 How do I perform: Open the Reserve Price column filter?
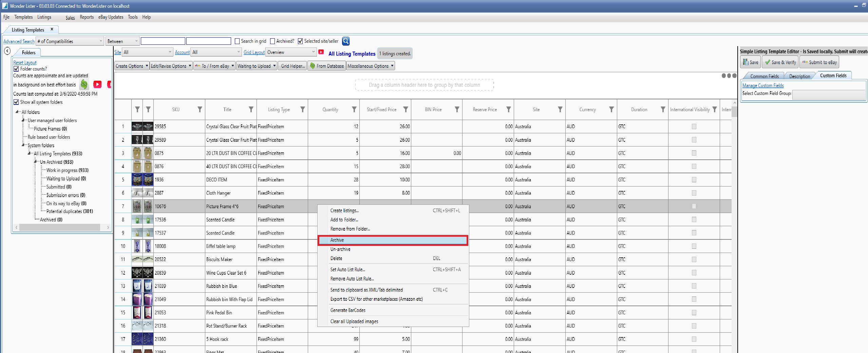click(508, 109)
